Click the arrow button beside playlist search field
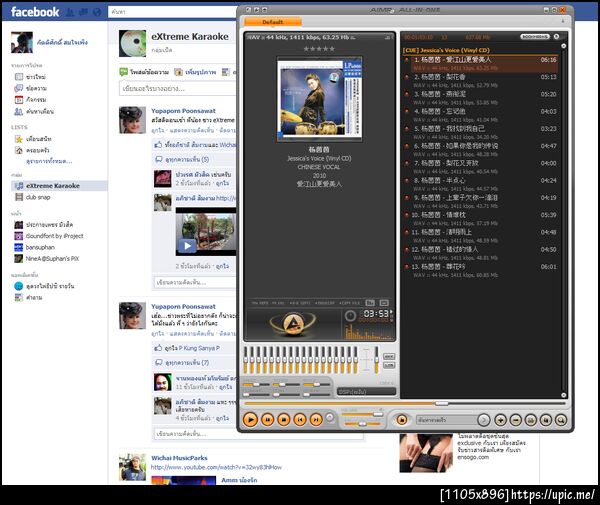 pos(484,420)
